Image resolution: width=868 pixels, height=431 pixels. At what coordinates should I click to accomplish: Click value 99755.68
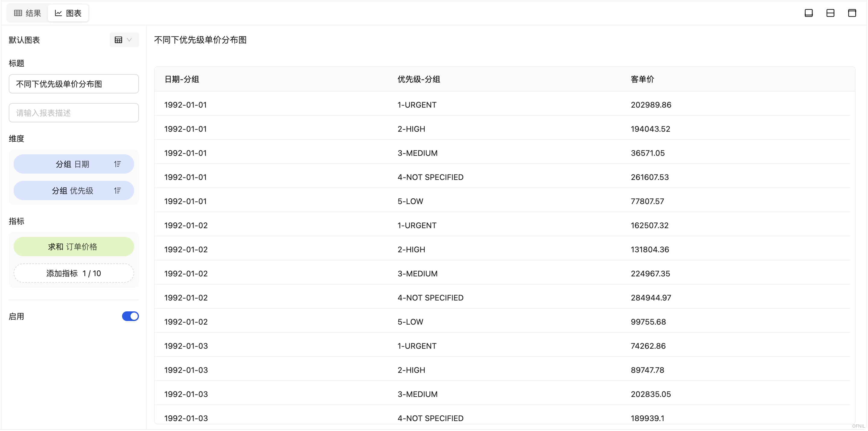click(x=648, y=322)
